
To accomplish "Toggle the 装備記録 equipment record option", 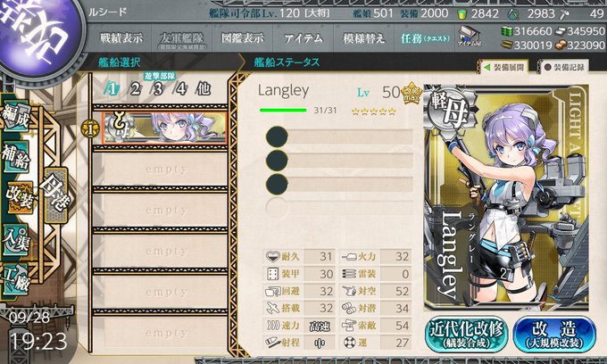I will click(564, 67).
